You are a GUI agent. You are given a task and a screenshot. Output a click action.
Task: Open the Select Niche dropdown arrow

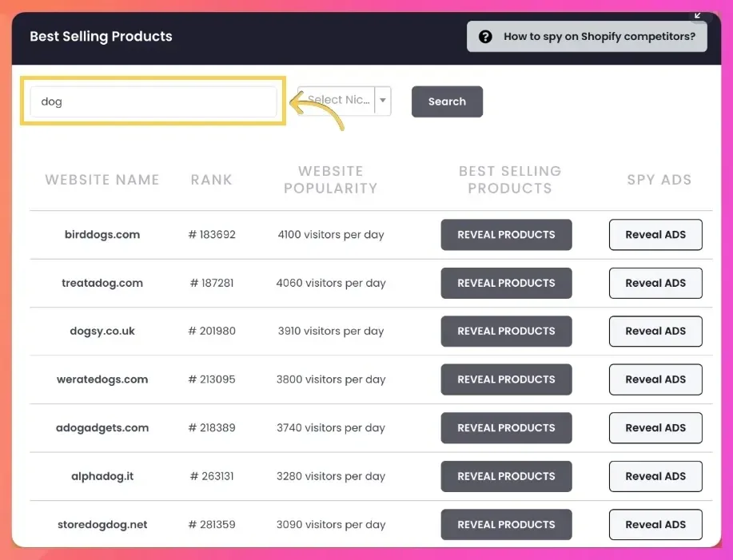(x=383, y=101)
